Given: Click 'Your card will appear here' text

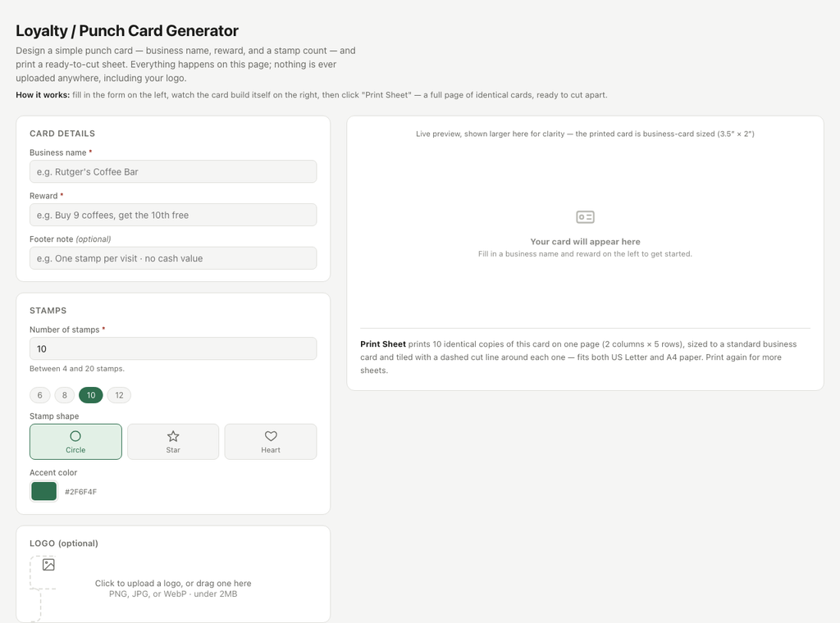Looking at the screenshot, I should 585,242.
